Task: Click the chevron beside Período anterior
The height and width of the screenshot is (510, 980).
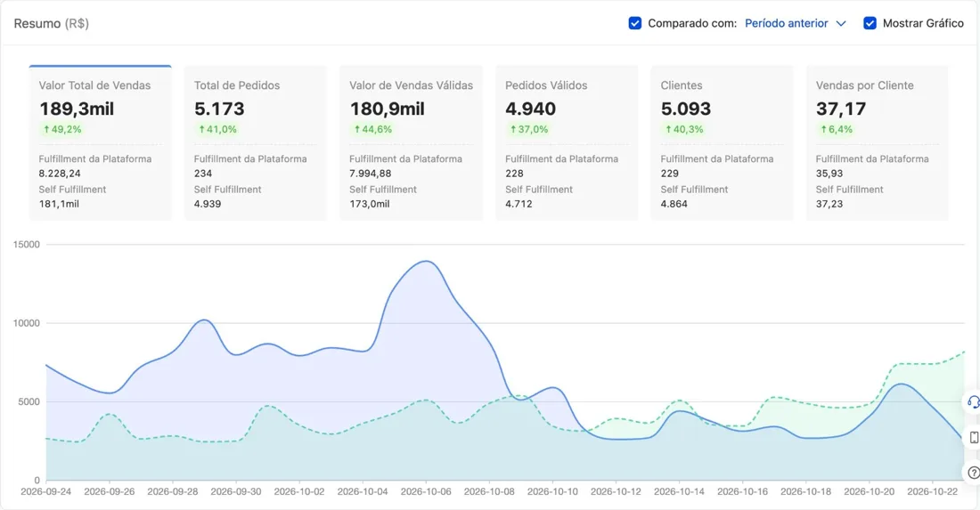Action: coord(841,24)
